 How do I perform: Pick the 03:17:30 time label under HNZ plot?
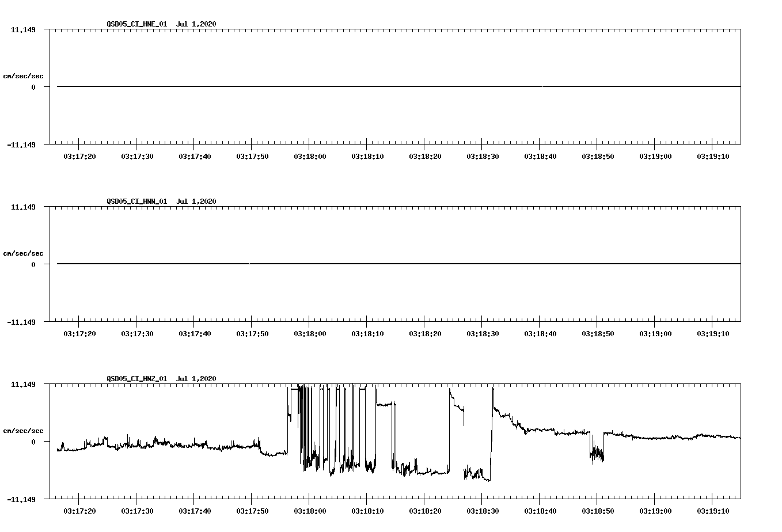(x=137, y=511)
